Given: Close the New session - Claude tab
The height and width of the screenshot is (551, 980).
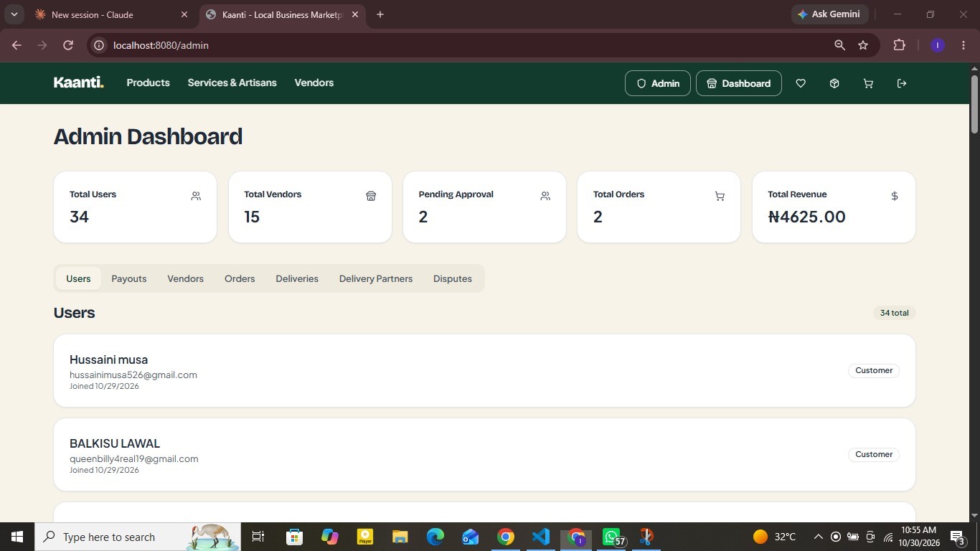Looking at the screenshot, I should click(x=184, y=14).
